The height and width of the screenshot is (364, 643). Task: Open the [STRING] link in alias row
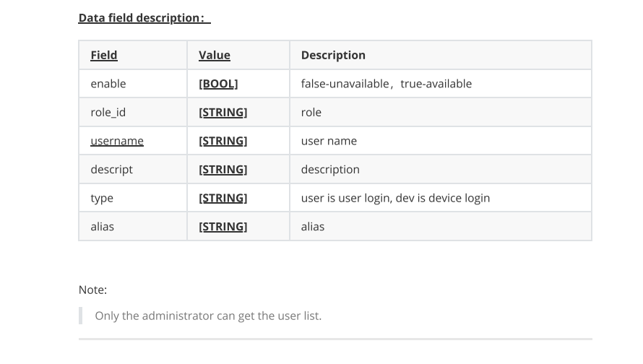coord(223,227)
